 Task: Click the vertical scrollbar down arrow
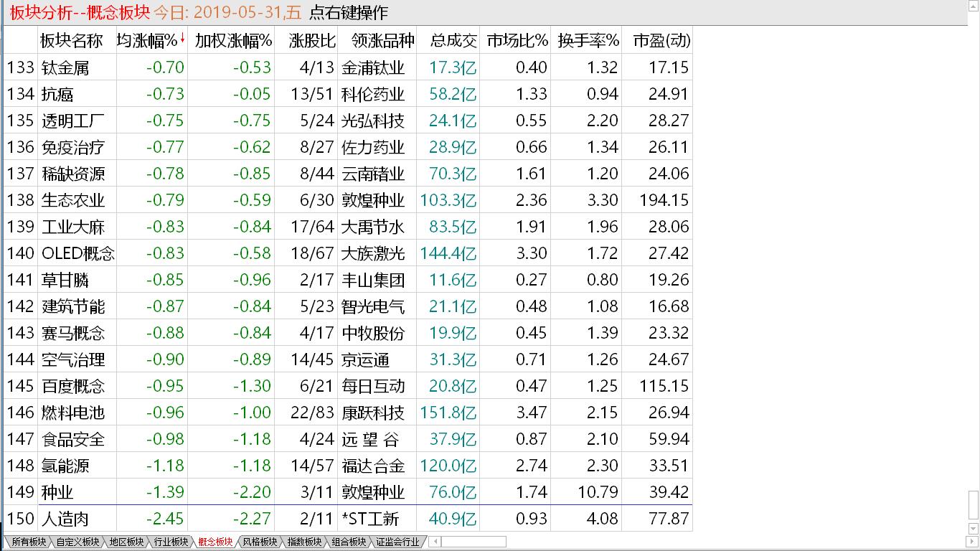pyautogui.click(x=974, y=529)
